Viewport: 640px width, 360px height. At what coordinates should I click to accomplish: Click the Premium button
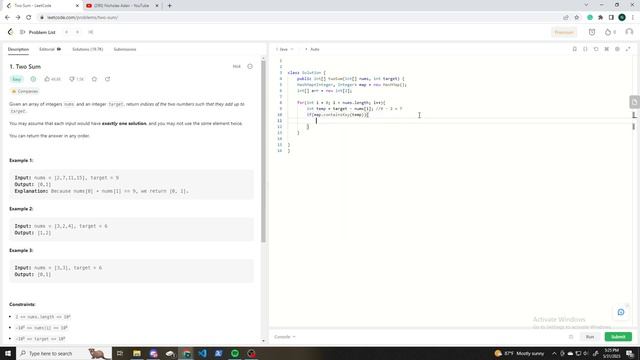[564, 32]
